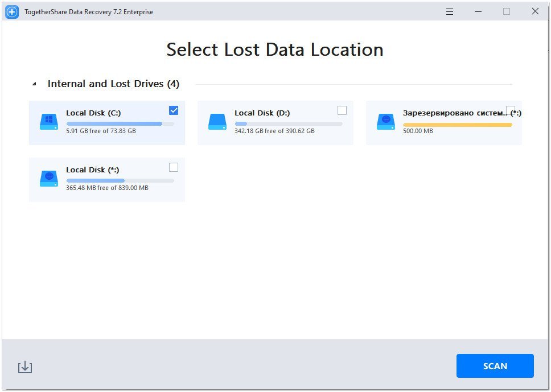Check the Зарезервировано системой drive checkbox

510,110
